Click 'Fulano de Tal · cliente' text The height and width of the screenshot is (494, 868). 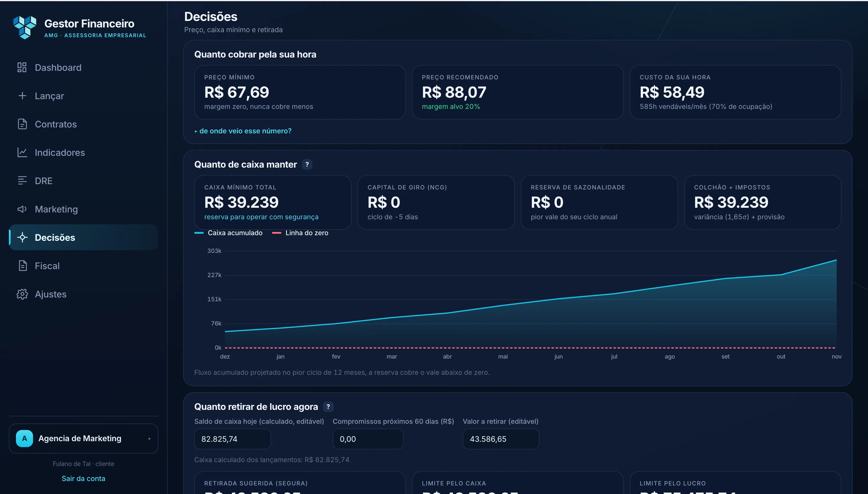pos(84,464)
